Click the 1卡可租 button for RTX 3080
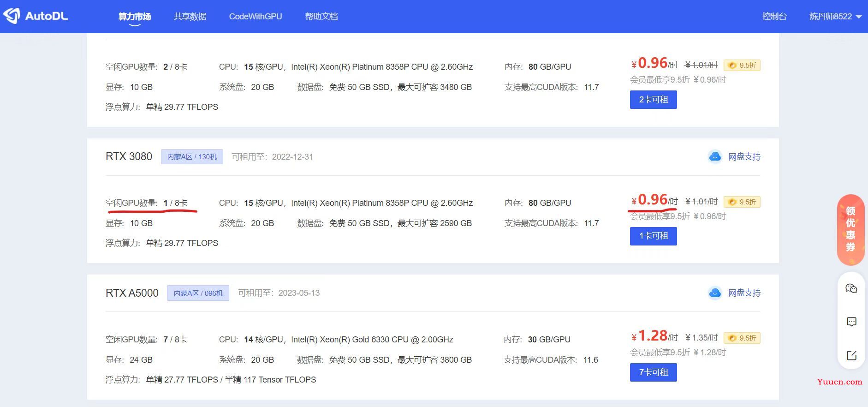Screen dimensions: 868x407 [653, 236]
